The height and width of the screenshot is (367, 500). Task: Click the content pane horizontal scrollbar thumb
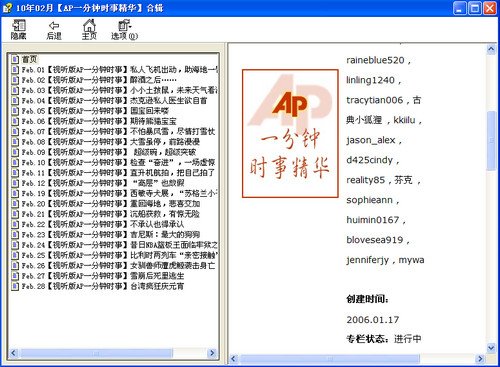329,359
